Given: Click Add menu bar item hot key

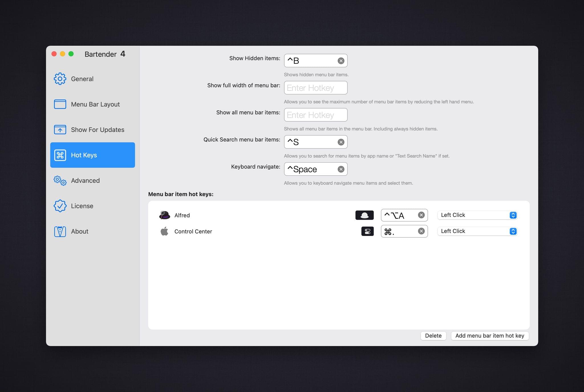Looking at the screenshot, I should pos(490,336).
